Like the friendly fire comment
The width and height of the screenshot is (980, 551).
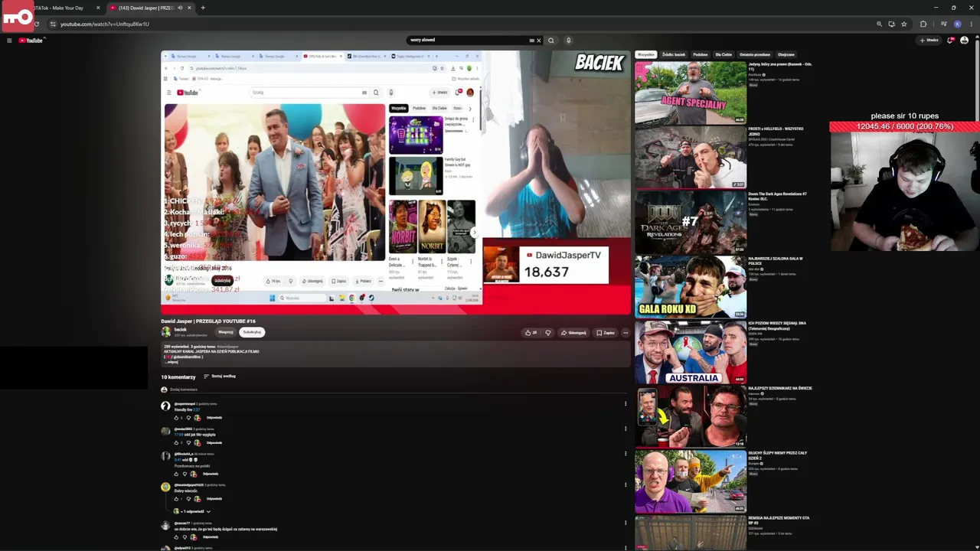pyautogui.click(x=177, y=418)
